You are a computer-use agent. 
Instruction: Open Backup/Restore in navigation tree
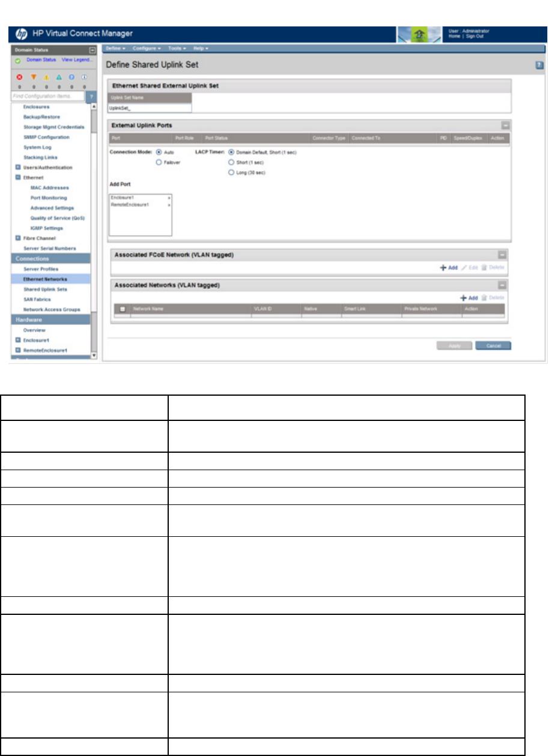[41, 117]
